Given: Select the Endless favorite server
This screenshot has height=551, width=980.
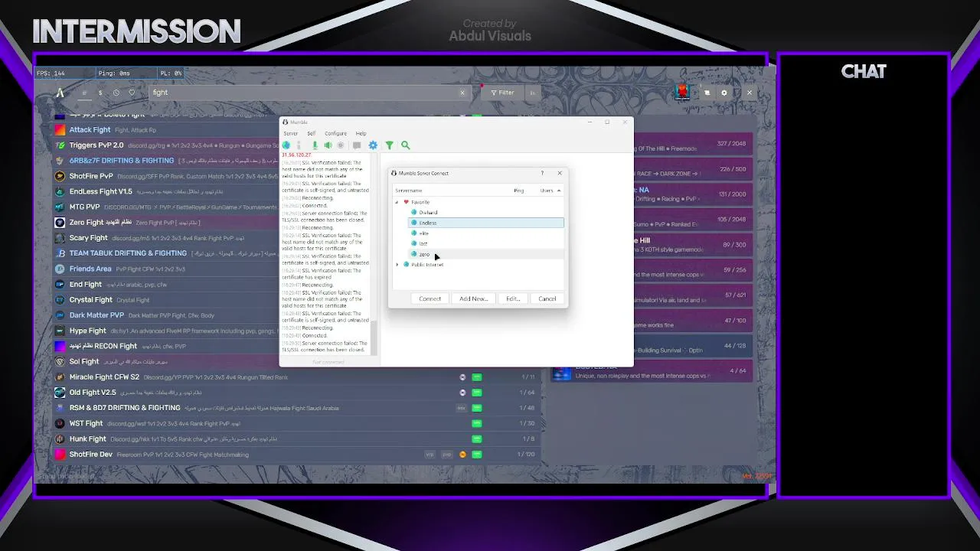Looking at the screenshot, I should tap(485, 223).
